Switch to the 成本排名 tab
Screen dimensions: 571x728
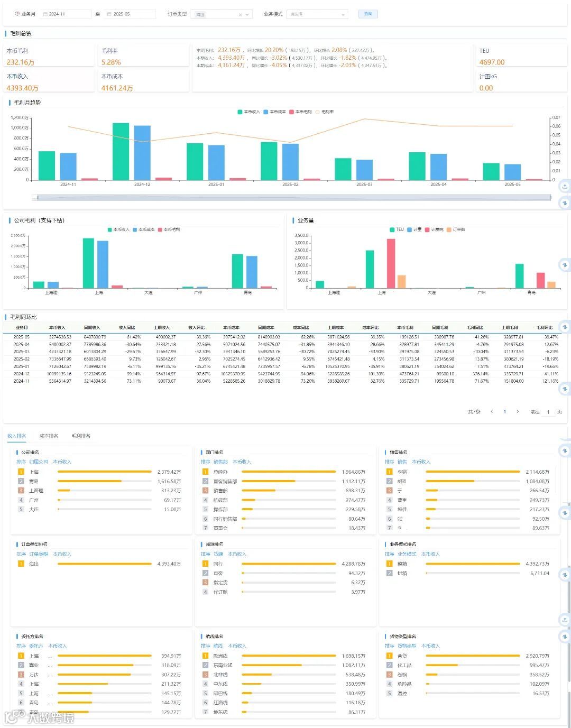pyautogui.click(x=49, y=436)
